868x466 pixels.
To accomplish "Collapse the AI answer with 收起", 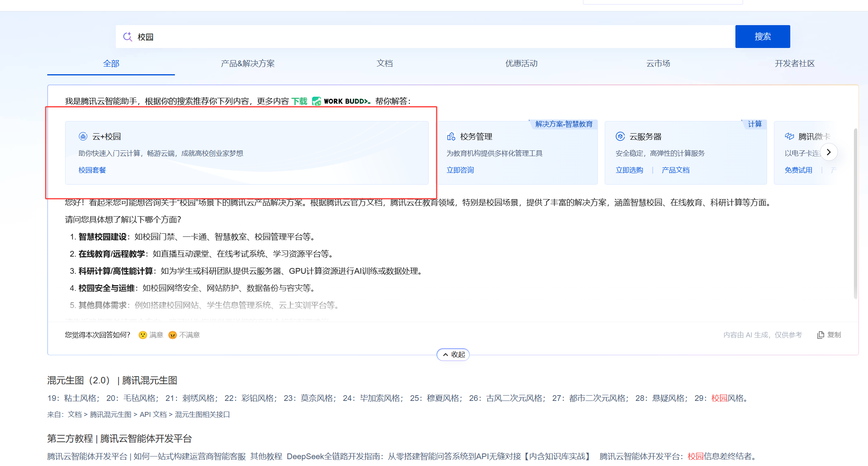I will 453,354.
